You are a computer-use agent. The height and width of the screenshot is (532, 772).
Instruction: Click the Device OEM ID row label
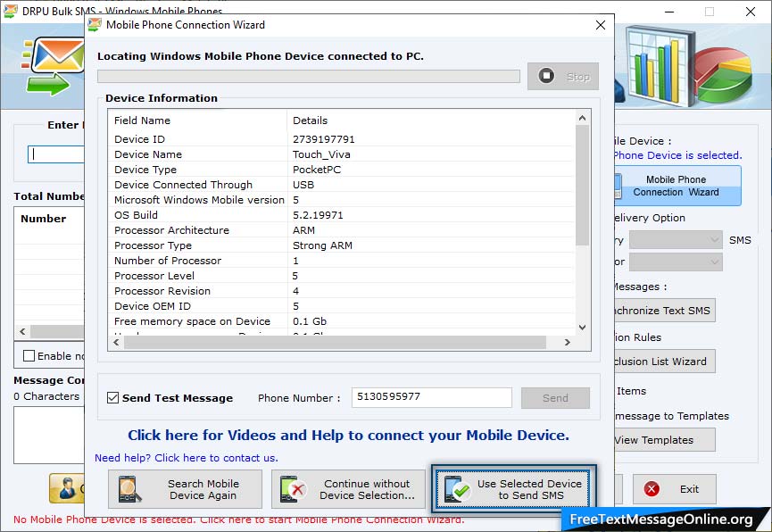tap(153, 307)
